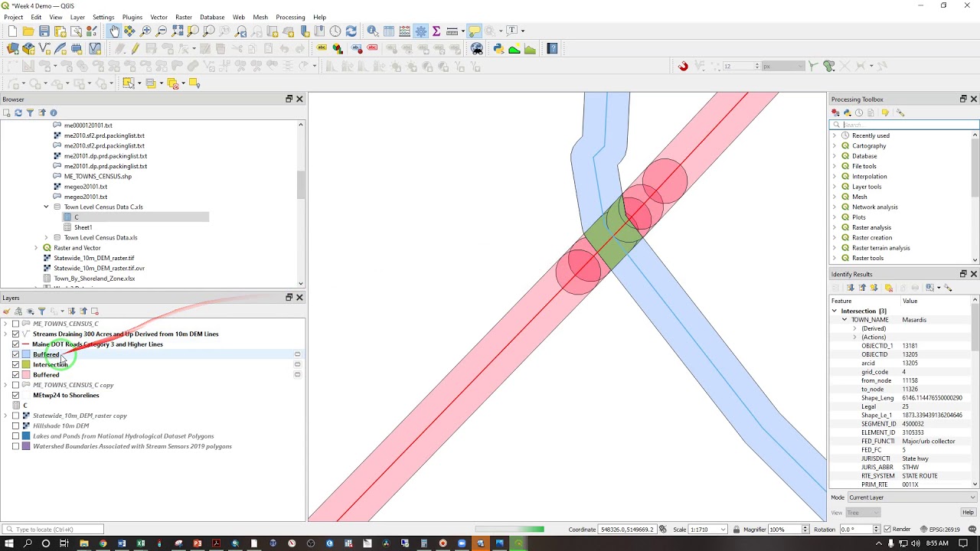Select the ME_TOWNS_CENSUS.shp file in Browser

[98, 176]
